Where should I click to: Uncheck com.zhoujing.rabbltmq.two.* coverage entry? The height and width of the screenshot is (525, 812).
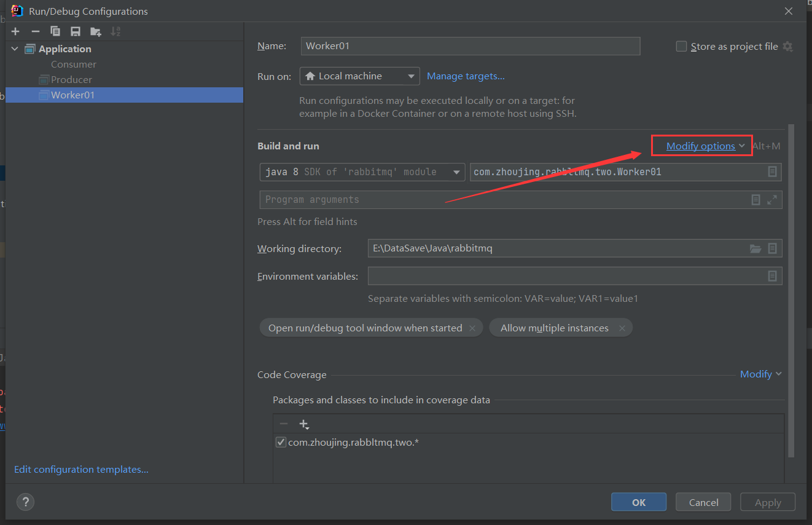pos(281,442)
